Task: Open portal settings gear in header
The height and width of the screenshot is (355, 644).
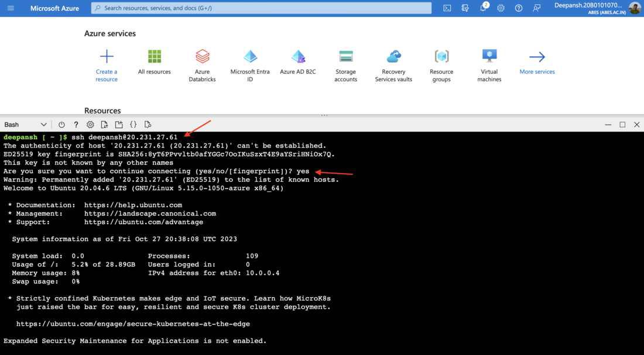Action: pos(501,8)
